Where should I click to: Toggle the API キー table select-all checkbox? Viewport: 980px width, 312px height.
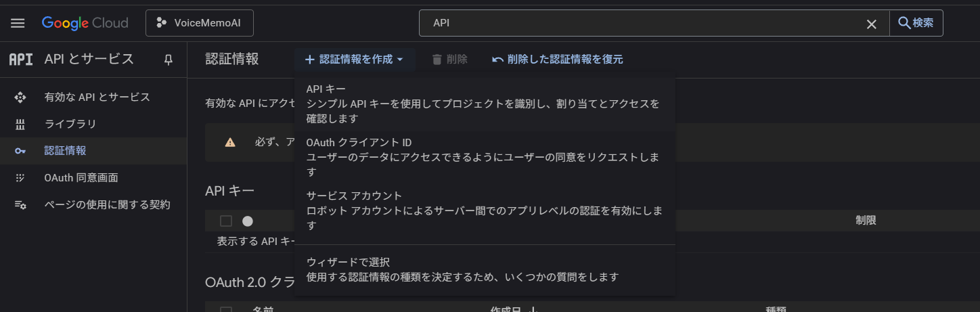(226, 221)
